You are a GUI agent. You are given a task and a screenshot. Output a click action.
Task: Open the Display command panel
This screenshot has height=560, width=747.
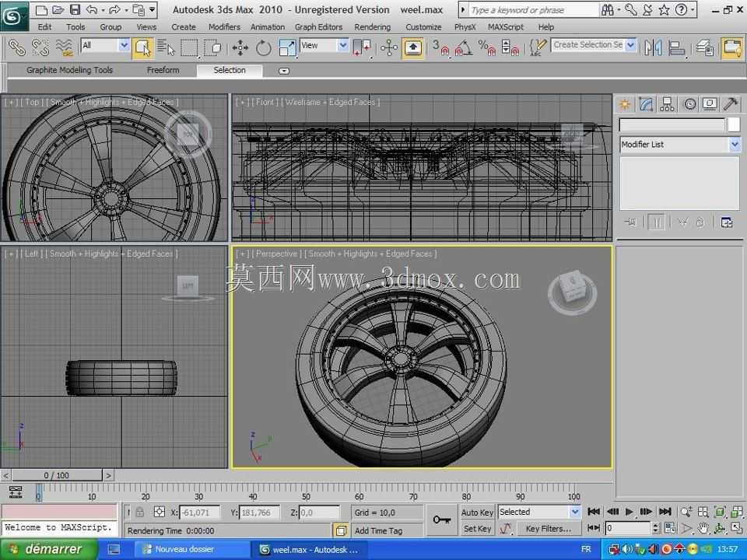click(710, 104)
